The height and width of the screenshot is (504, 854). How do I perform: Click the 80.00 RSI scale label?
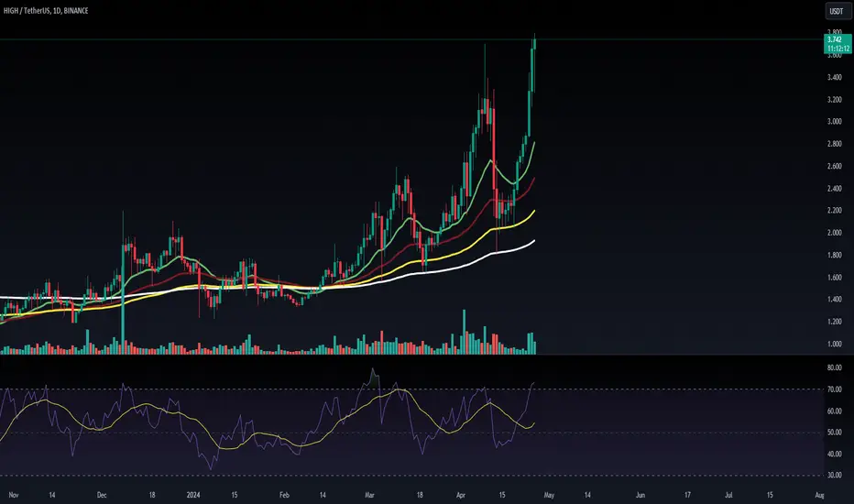835,367
